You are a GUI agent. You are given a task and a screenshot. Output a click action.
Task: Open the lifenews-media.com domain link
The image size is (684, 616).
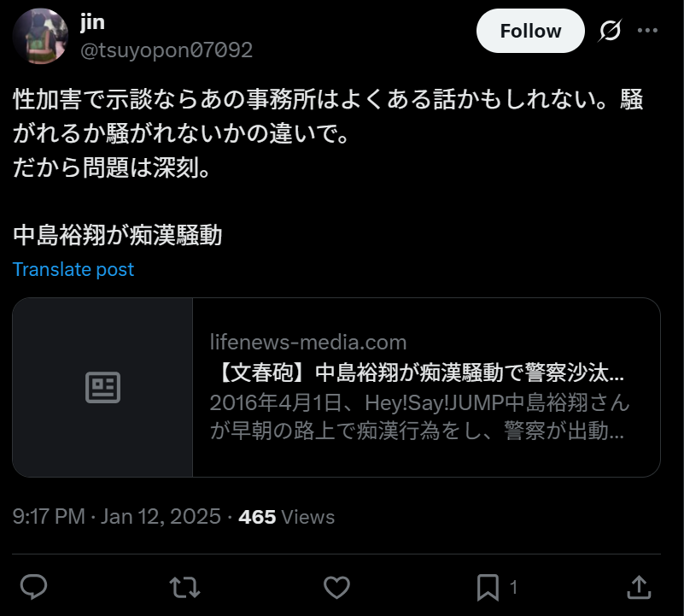tap(308, 343)
